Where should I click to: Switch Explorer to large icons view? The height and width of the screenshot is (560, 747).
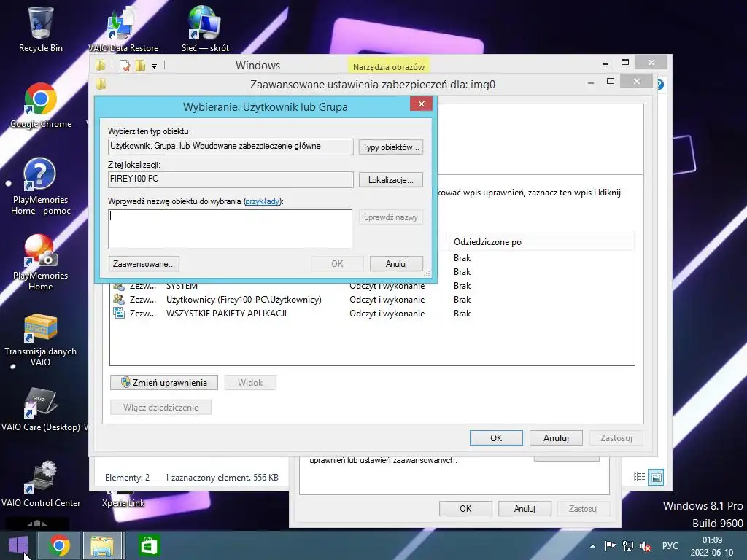[656, 477]
